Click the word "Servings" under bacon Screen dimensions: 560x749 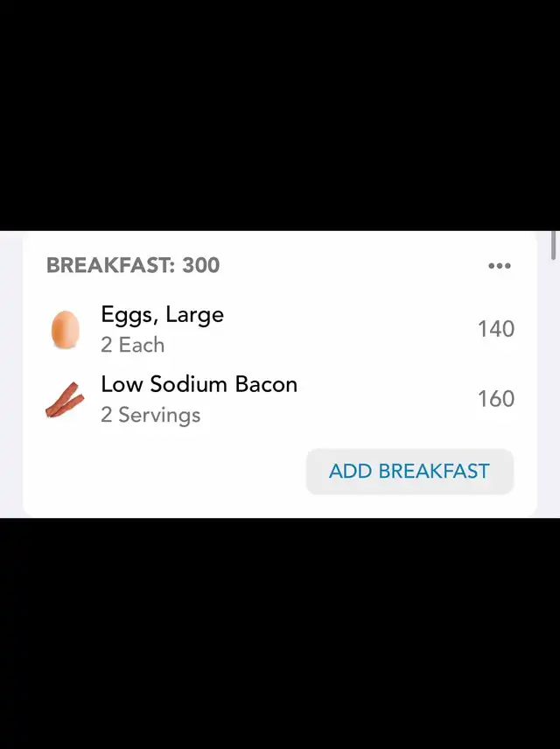pyautogui.click(x=159, y=415)
